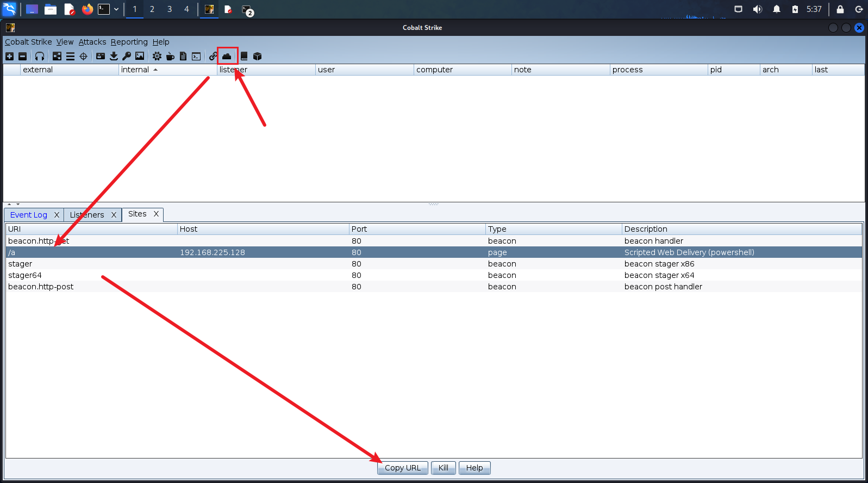Switch to the Listeners tab
Screen dimensions: 868x483
(x=87, y=215)
